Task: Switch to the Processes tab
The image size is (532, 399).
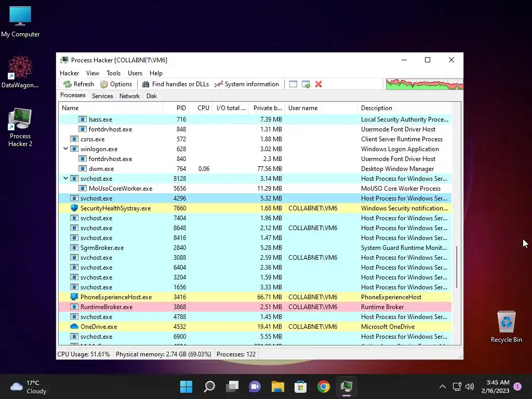Action: (73, 96)
